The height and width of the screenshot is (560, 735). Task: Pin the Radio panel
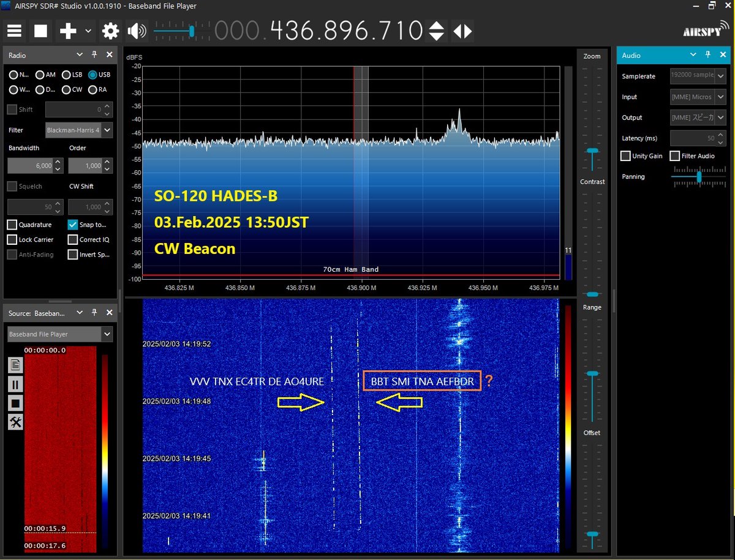point(94,54)
